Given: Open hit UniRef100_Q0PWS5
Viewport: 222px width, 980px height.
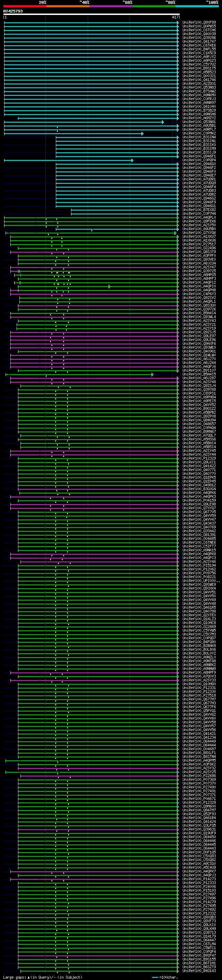Looking at the screenshot, I should (199, 26).
